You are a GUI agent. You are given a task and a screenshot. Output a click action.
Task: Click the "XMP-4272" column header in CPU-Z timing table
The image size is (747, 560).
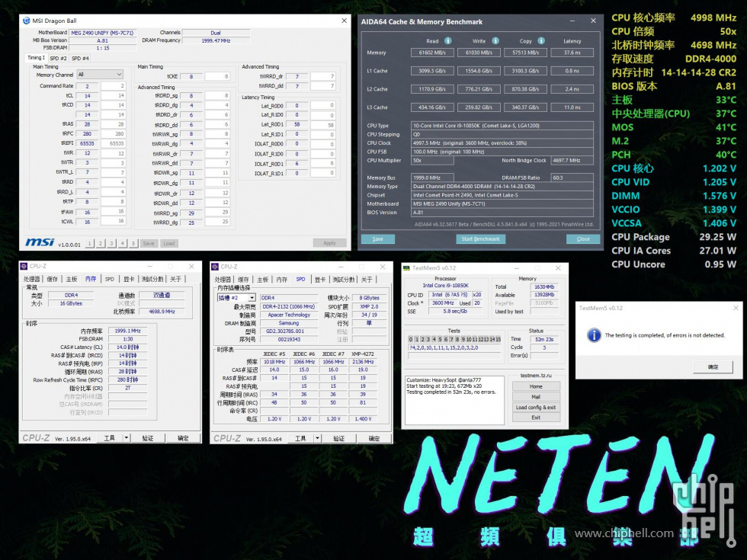pos(363,354)
